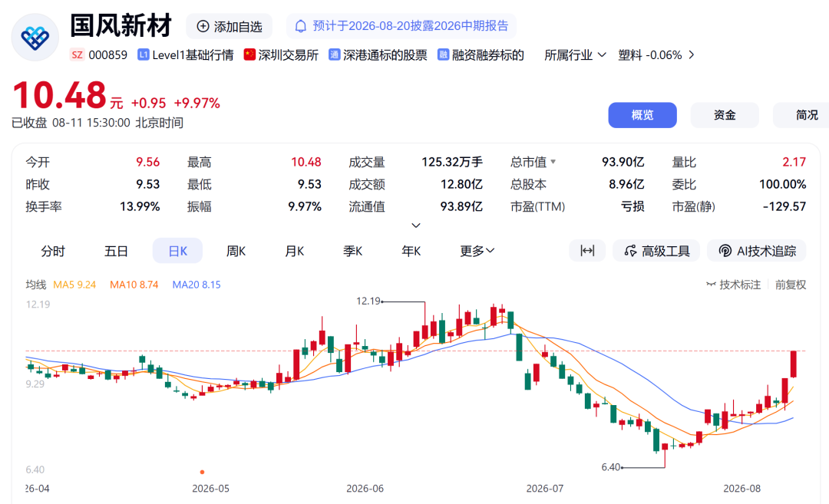Image resolution: width=829 pixels, height=504 pixels.
Task: Click the 6.40 low price marker
Action: [x=611, y=467]
